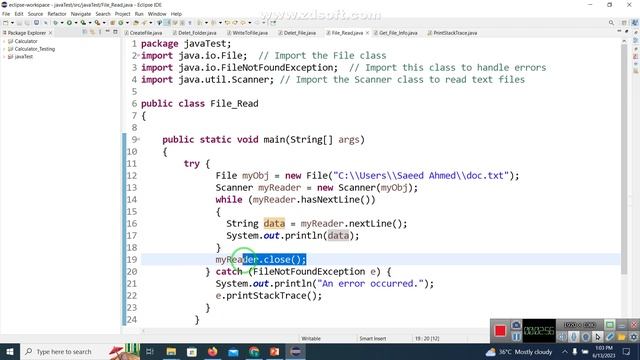Open the Window menu
Viewport: 640px width, 360px height.
click(x=157, y=14)
